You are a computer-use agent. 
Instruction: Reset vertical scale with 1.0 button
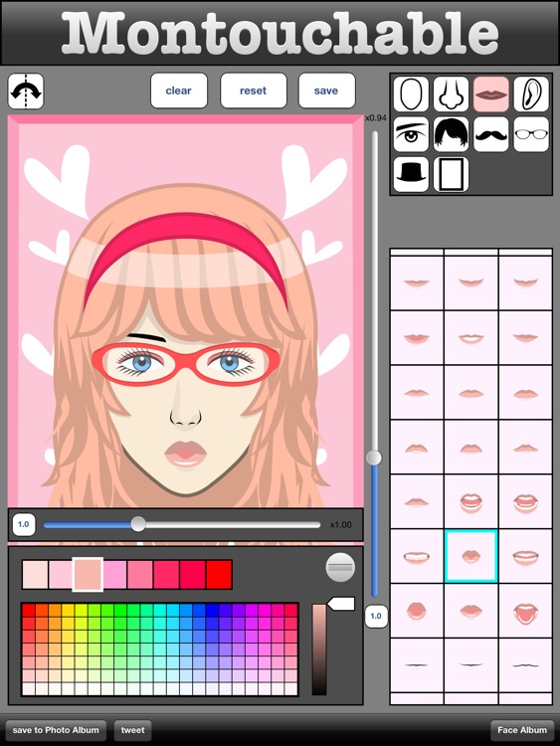click(x=376, y=616)
